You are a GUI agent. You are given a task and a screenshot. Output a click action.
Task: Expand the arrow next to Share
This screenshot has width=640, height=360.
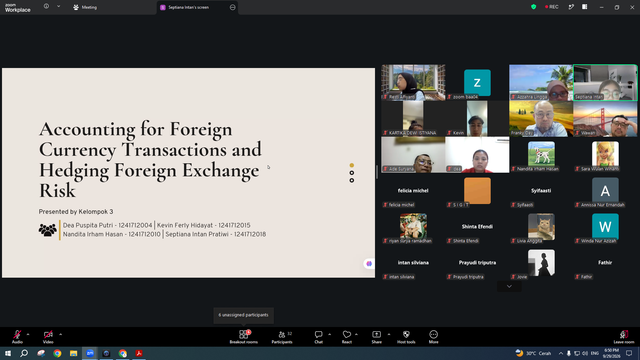point(389,334)
